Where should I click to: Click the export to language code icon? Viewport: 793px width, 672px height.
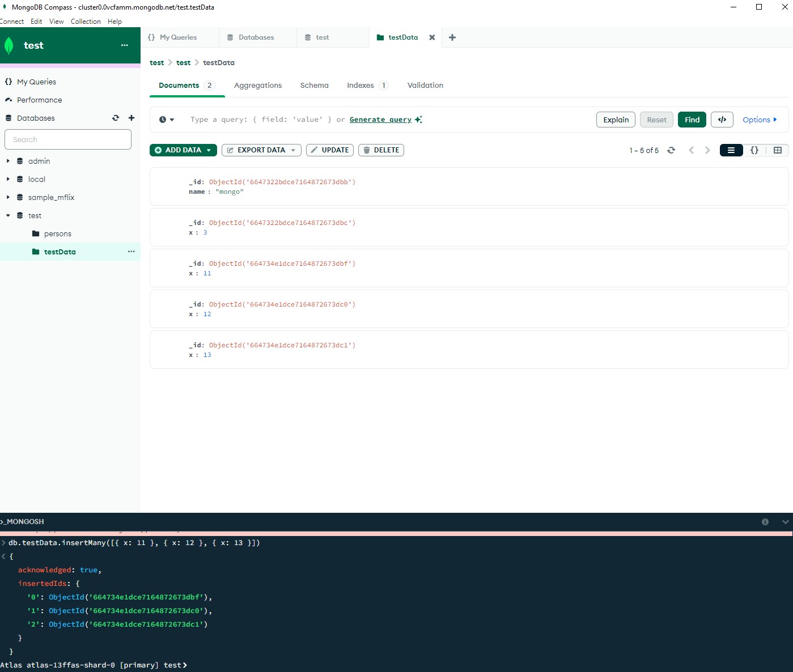pyautogui.click(x=722, y=120)
